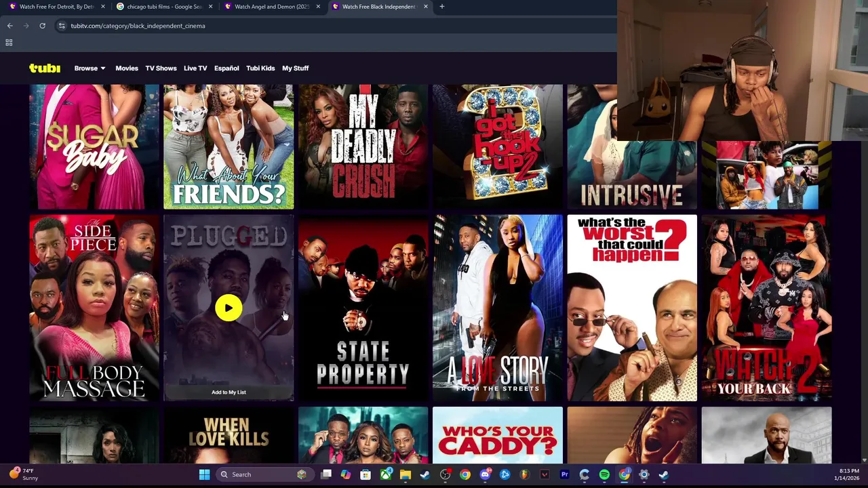Open Google Chrome taskbar icon
The height and width of the screenshot is (488, 868).
(465, 474)
